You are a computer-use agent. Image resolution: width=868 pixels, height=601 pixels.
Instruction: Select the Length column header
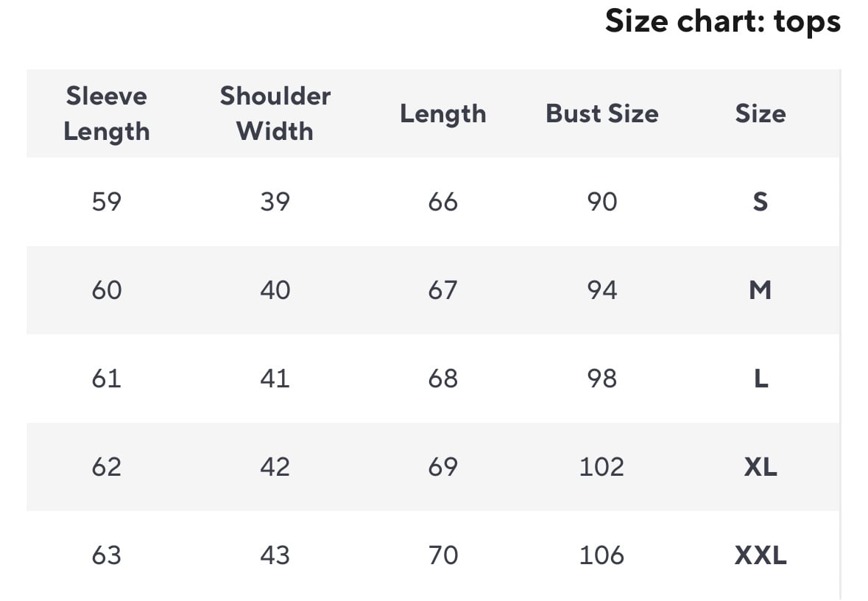coord(442,113)
